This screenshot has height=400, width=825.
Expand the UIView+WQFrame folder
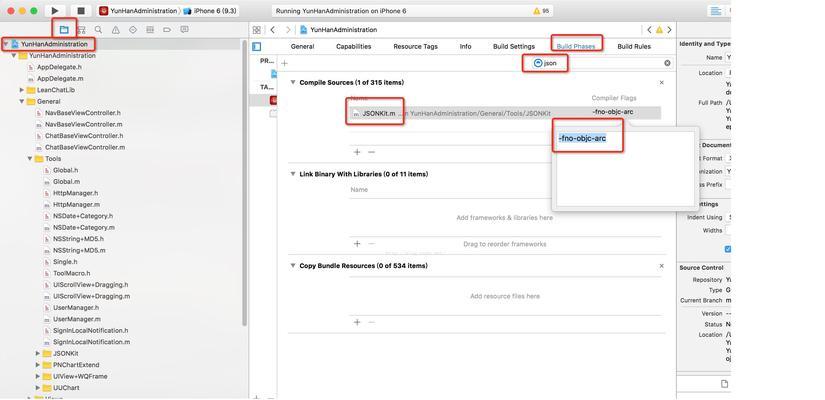[x=38, y=376]
